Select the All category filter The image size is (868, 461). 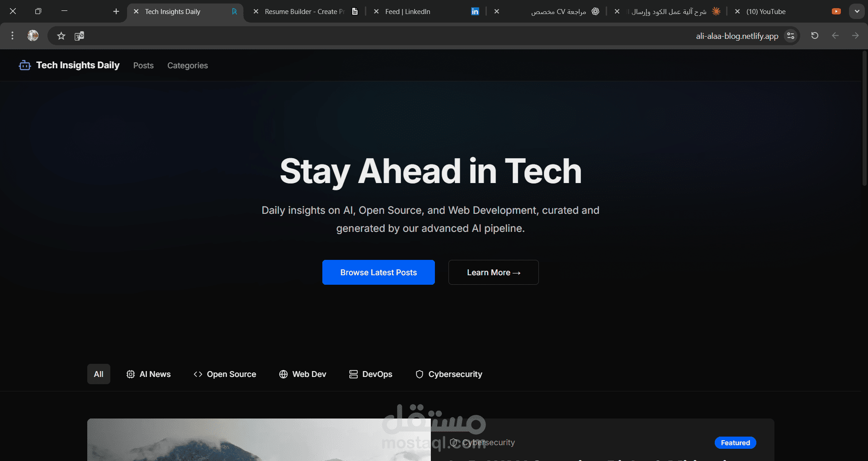click(x=99, y=374)
